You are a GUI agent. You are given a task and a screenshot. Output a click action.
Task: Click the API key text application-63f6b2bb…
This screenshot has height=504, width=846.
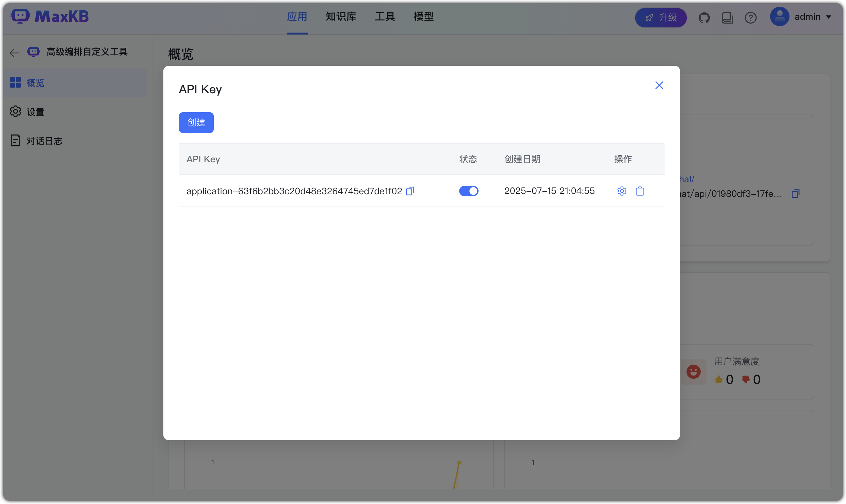pyautogui.click(x=294, y=191)
